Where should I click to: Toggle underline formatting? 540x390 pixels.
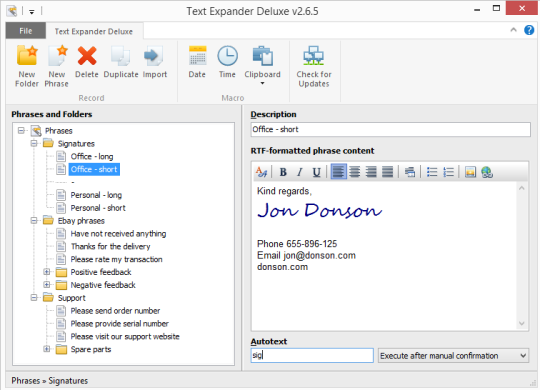(x=316, y=172)
